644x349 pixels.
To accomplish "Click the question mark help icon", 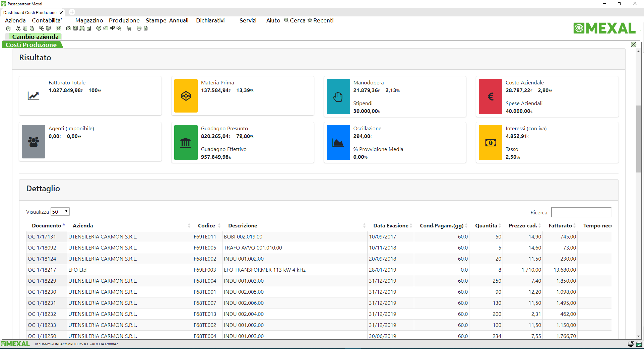I will [99, 28].
